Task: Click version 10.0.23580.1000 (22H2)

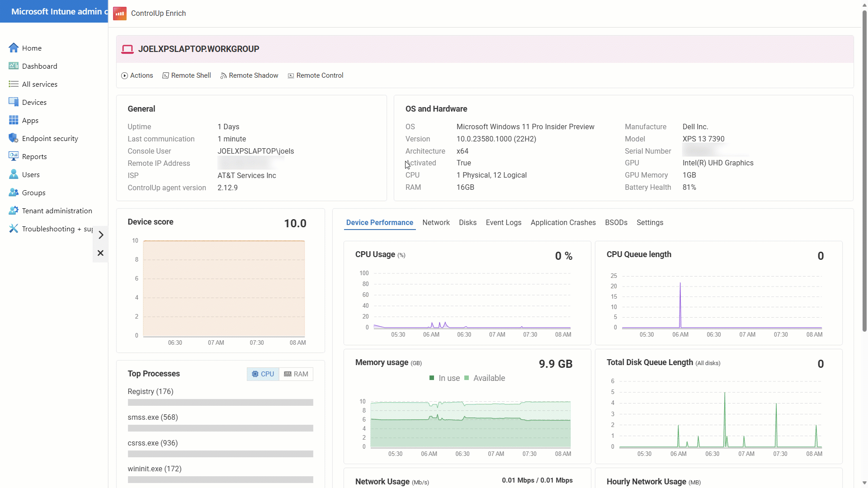Action: click(x=496, y=139)
